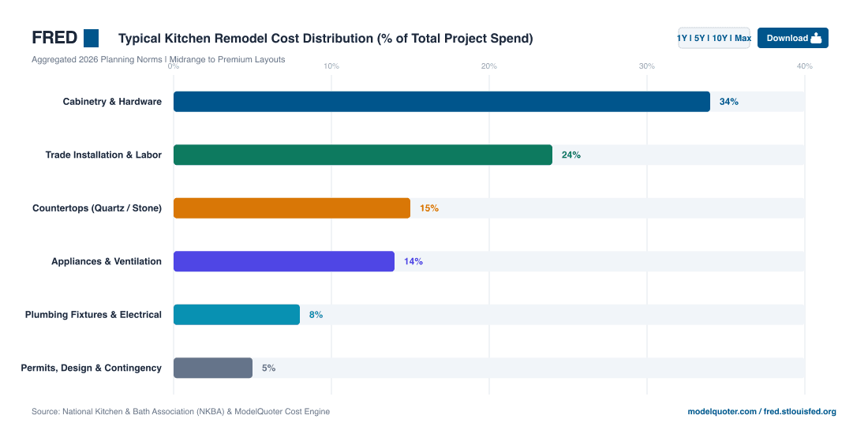Screen dimensions: 868x434
Task: Click the download tray icon
Action: (x=816, y=38)
